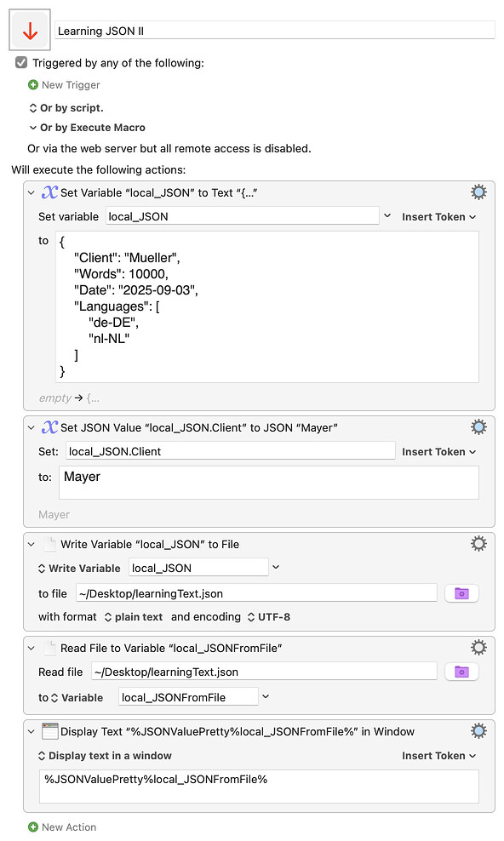Click the script X icon of Set Variable action

click(49, 192)
